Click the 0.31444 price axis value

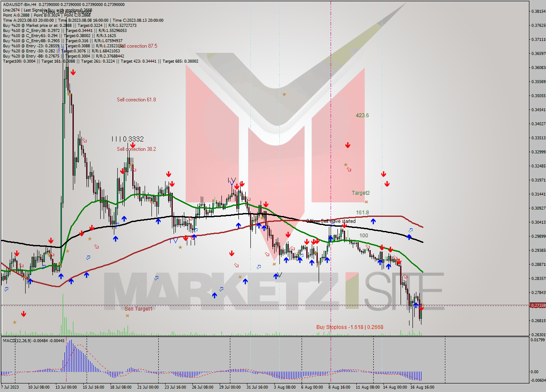(x=539, y=194)
